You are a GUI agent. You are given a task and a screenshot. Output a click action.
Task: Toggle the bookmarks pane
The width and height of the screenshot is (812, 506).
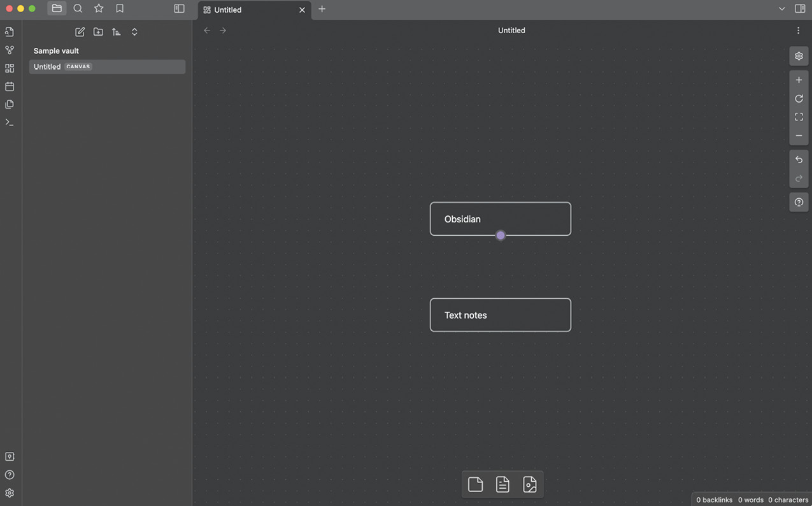(120, 9)
